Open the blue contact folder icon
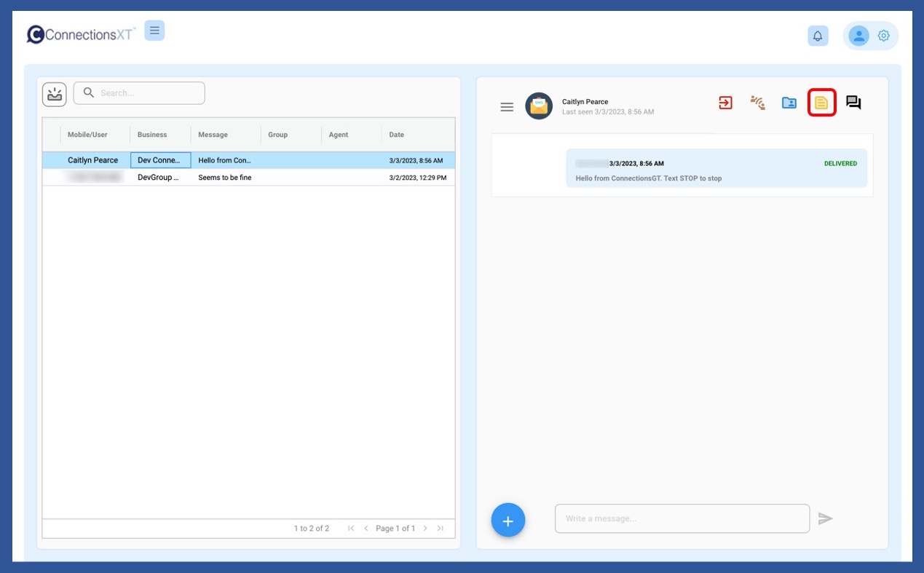 coord(789,103)
